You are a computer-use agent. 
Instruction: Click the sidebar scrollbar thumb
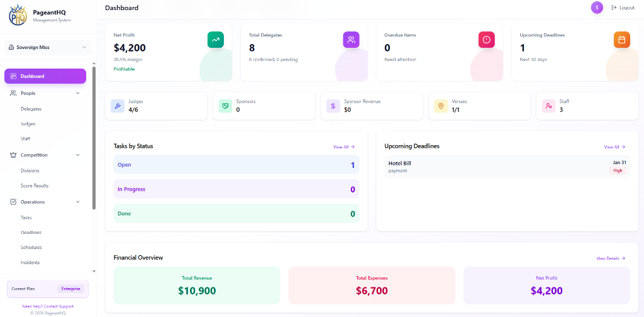point(94,138)
